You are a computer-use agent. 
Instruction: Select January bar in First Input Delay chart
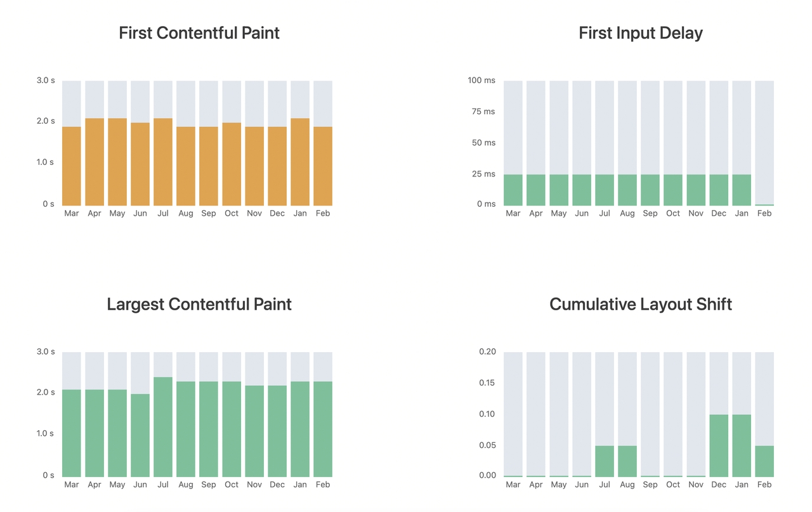click(742, 190)
